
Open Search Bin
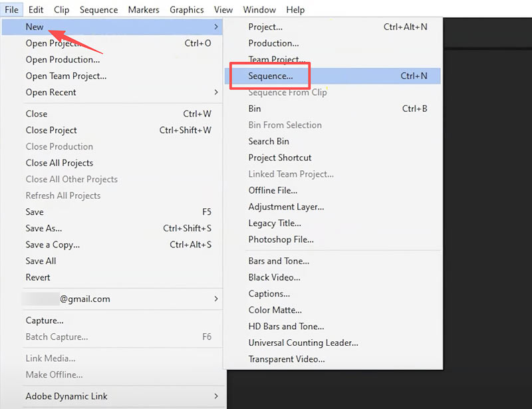[268, 141]
